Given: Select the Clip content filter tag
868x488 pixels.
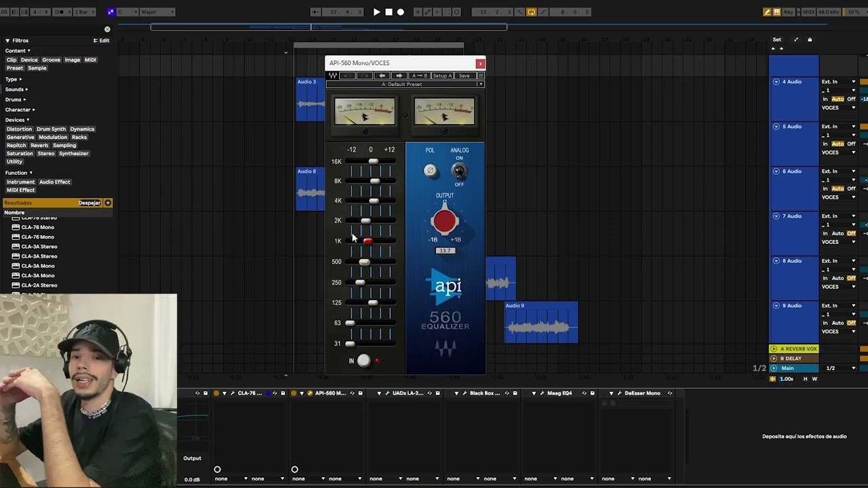Looking at the screenshot, I should (12, 60).
